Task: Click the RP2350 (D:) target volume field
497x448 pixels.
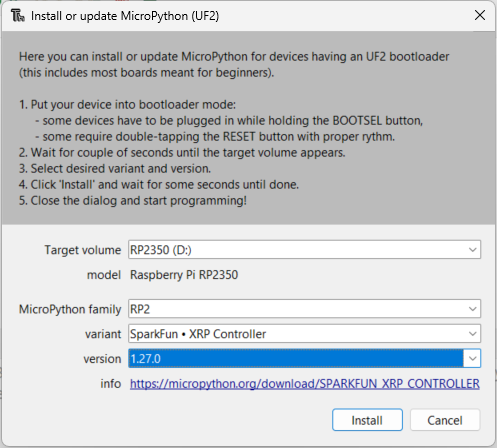Action: point(304,250)
